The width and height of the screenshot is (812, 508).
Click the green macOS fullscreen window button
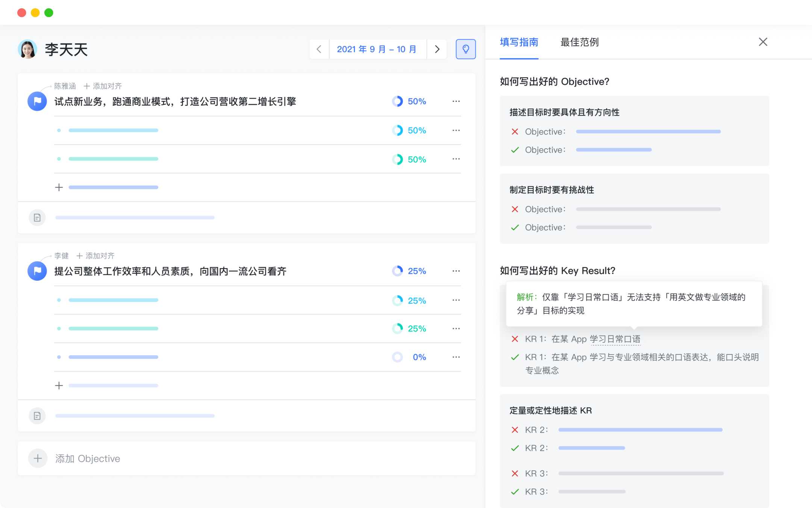pyautogui.click(x=49, y=13)
